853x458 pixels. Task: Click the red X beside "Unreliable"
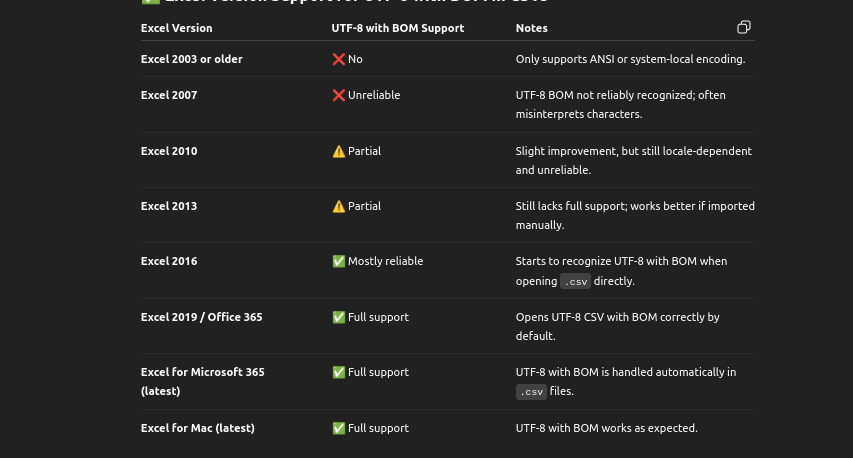click(338, 95)
